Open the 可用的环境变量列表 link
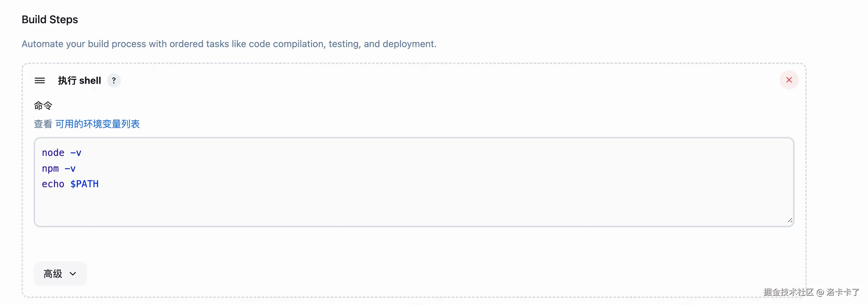 [x=97, y=124]
